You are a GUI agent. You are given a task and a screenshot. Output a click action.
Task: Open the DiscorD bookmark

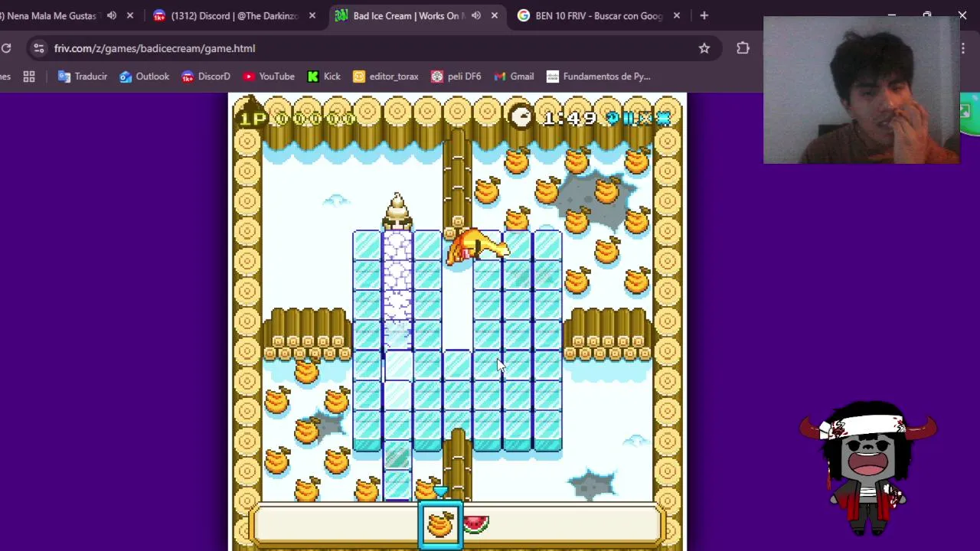pos(206,77)
